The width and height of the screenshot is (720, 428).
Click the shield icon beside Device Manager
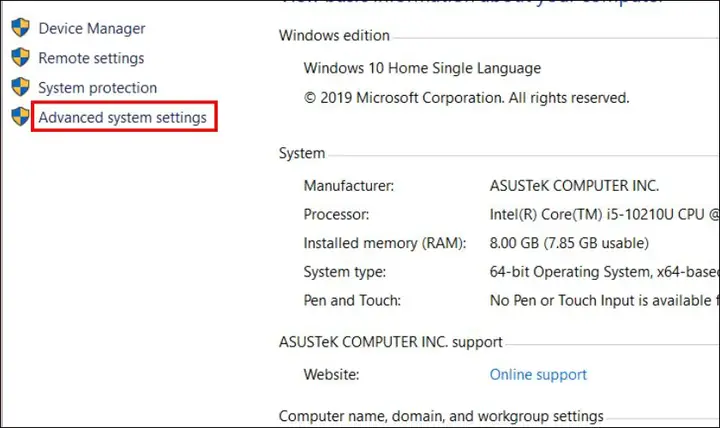tap(20, 28)
